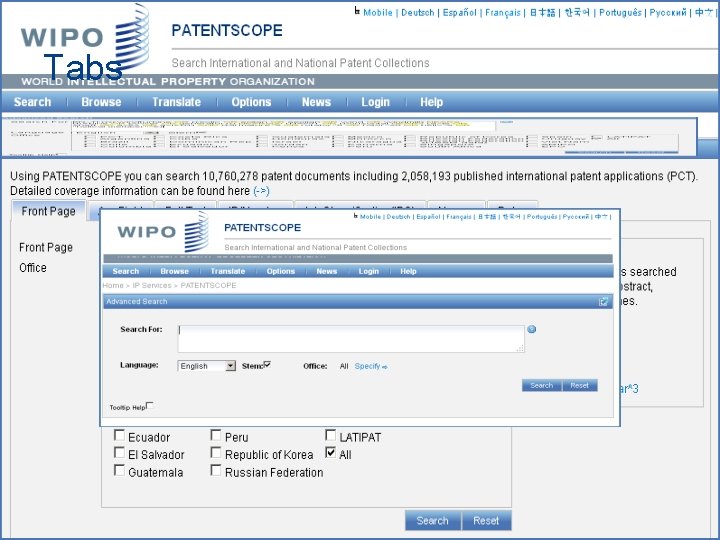Enable the Tooltip Help checkbox
Image resolution: width=720 pixels, height=540 pixels.
click(150, 405)
